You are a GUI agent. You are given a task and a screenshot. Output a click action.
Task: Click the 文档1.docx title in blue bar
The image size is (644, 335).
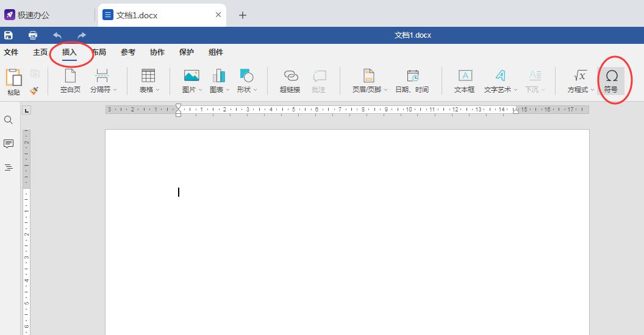click(x=413, y=35)
